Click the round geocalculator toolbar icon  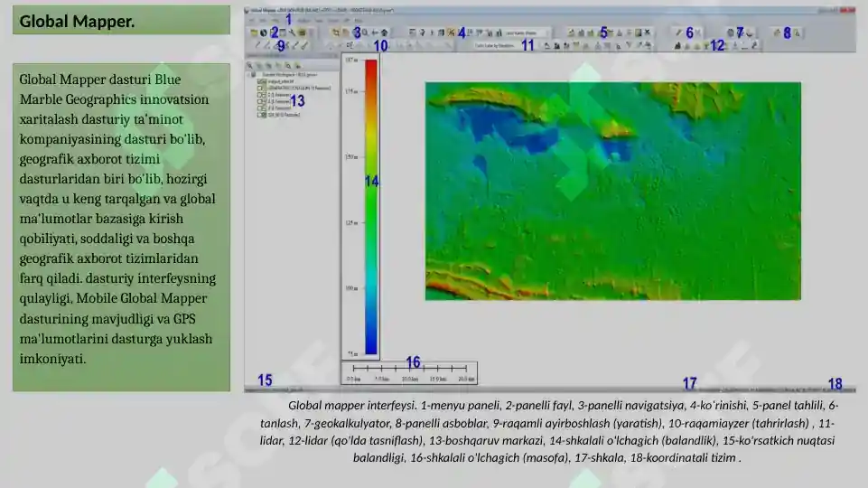pos(731,33)
